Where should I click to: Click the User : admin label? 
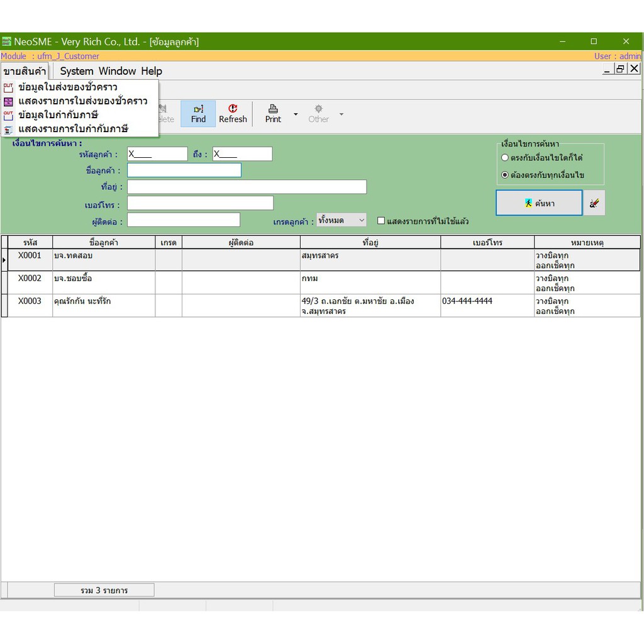618,56
